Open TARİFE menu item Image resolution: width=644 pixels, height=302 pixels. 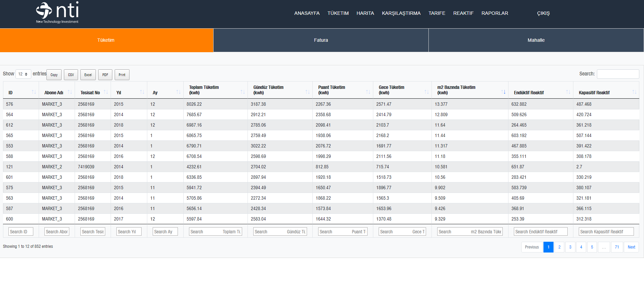[437, 13]
